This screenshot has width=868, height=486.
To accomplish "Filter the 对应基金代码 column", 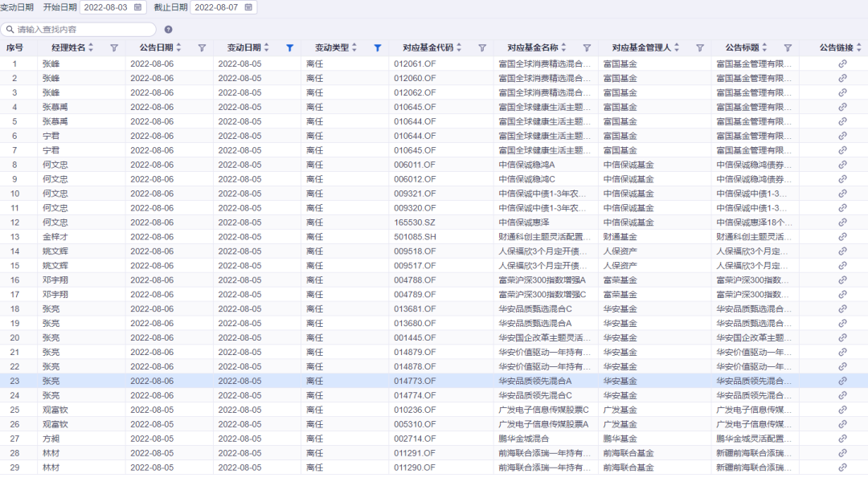I will (482, 48).
